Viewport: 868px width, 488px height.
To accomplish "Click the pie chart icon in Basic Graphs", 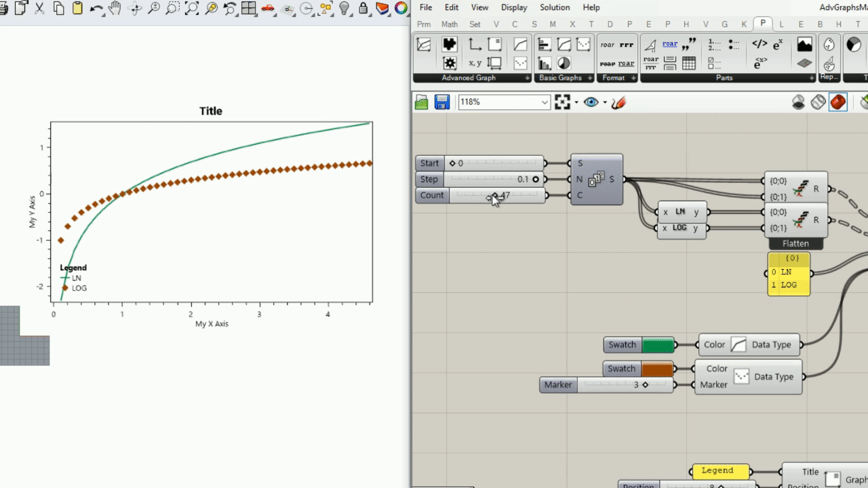I will [x=564, y=64].
